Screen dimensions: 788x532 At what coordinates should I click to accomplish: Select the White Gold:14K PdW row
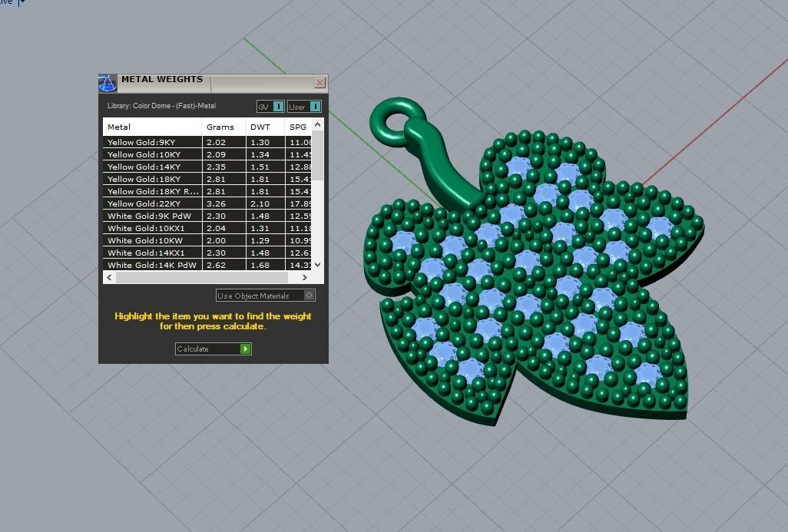207,265
